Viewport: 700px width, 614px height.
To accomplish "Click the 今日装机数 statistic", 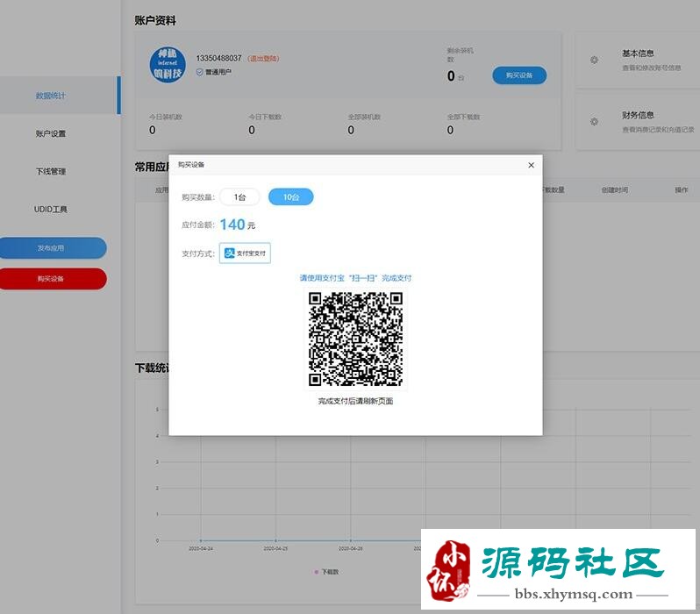I will (166, 124).
